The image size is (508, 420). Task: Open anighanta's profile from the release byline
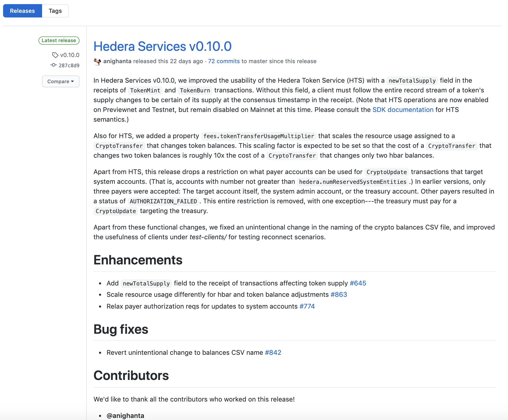pyautogui.click(x=117, y=61)
